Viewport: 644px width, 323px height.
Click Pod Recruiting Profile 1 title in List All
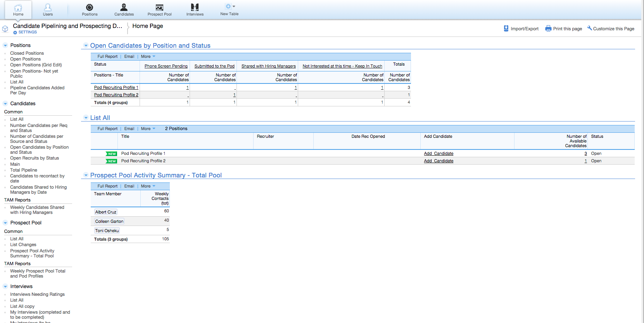[x=143, y=154]
